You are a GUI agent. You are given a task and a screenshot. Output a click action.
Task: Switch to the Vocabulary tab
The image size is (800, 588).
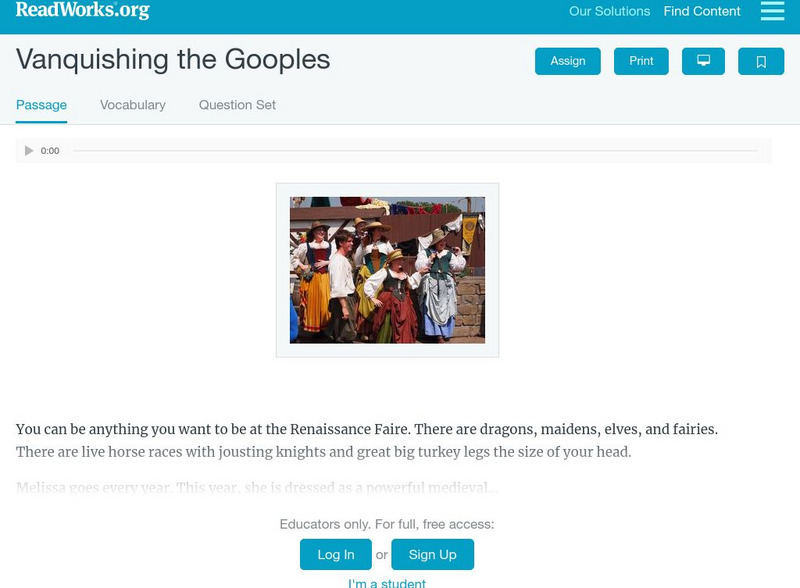tap(133, 105)
